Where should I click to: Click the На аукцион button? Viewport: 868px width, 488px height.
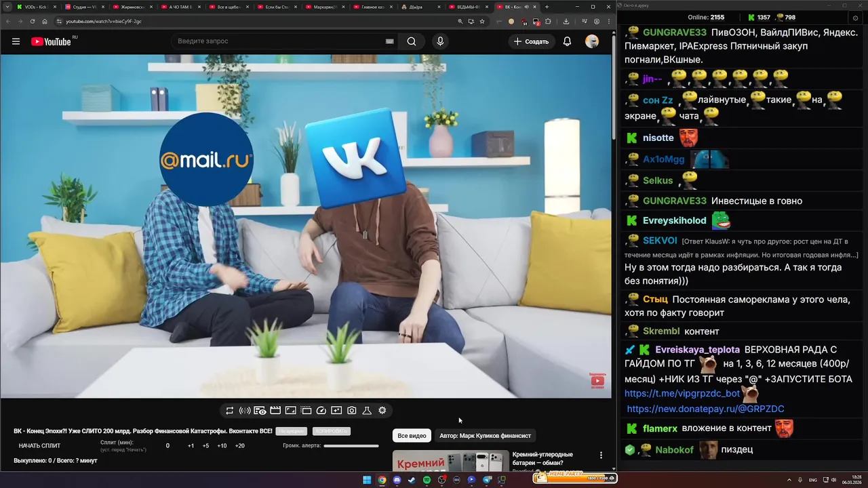click(x=292, y=431)
